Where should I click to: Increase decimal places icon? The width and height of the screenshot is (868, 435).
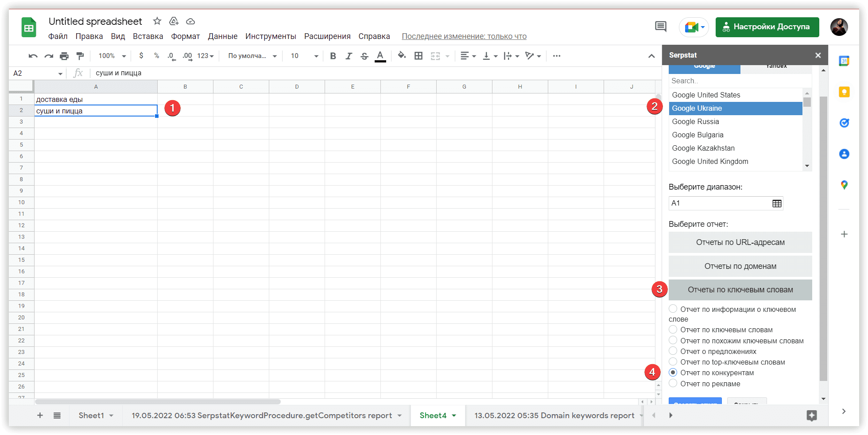coord(187,56)
